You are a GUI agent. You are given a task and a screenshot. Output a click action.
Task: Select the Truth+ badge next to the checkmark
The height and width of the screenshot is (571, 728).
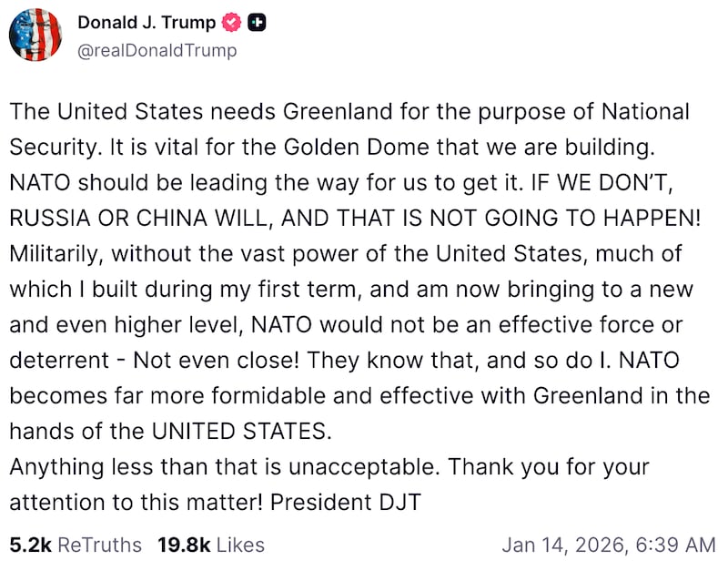pyautogui.click(x=258, y=23)
